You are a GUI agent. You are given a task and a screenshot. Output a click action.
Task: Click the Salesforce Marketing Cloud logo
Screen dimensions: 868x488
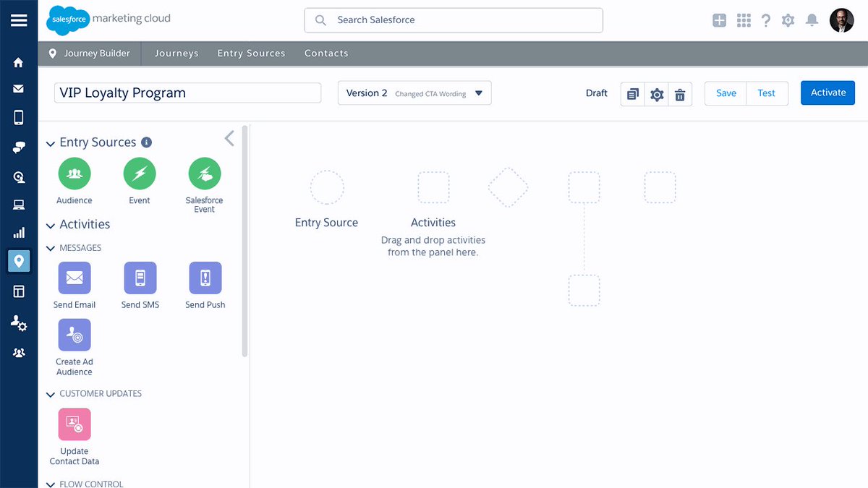tap(109, 20)
